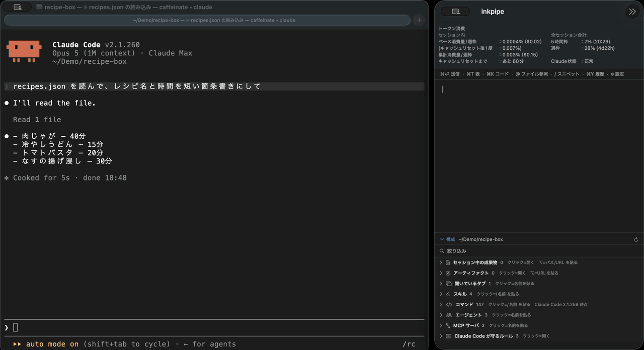Click @ ファイル参照 shortcut
The width and height of the screenshot is (644, 350).
click(532, 74)
